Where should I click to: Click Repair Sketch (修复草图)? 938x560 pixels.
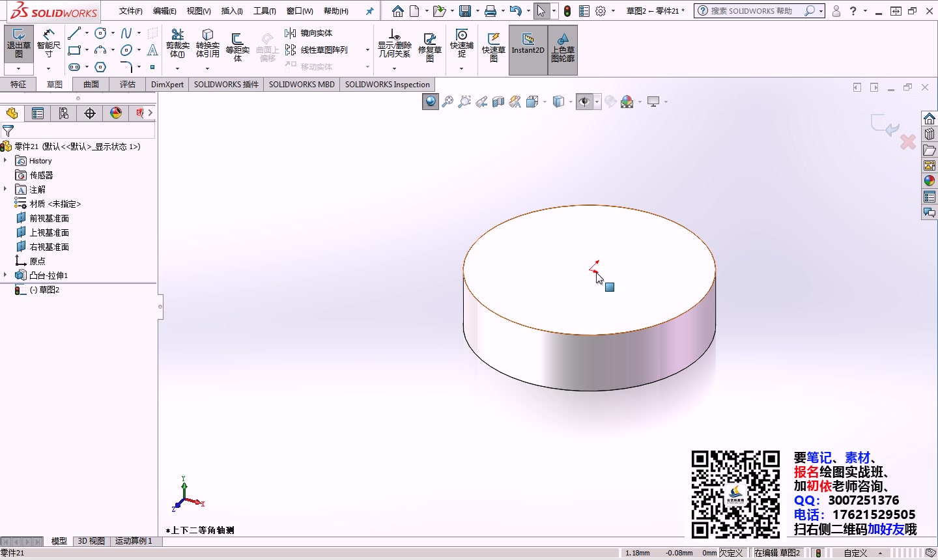pyautogui.click(x=430, y=47)
